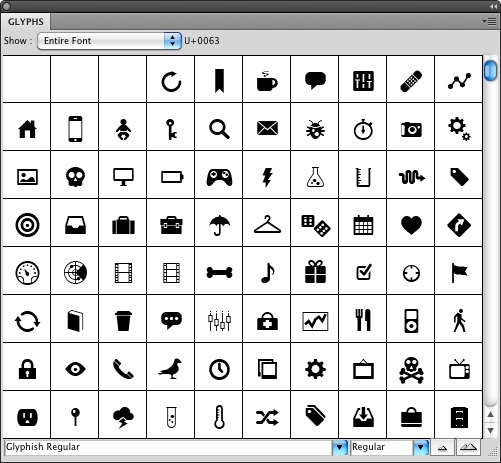Open the Glyphs panel flyout menu
This screenshot has height=463, width=501.
pos(489,22)
